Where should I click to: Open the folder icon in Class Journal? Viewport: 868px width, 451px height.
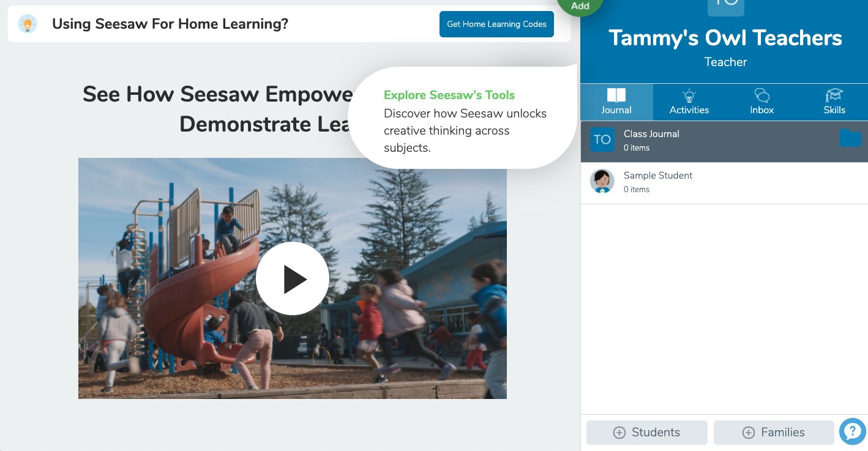pos(850,138)
